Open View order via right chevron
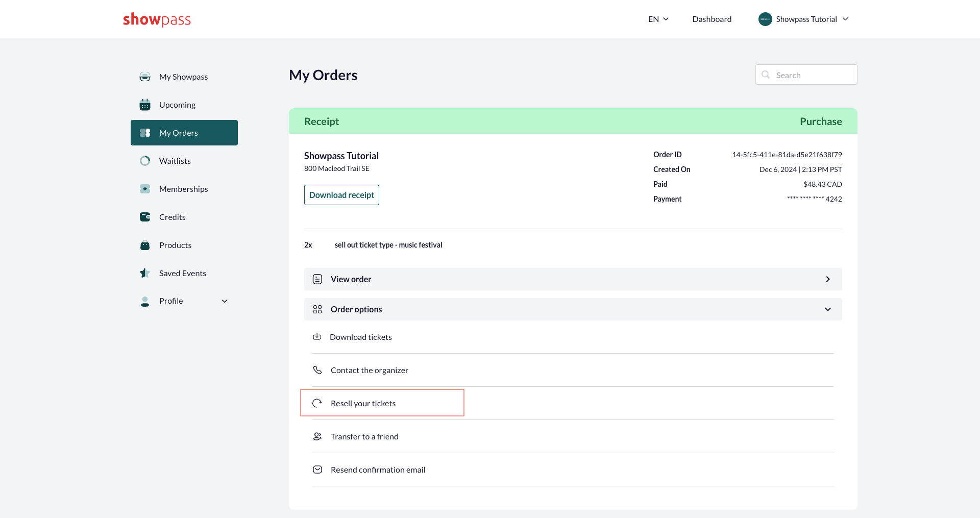Image resolution: width=980 pixels, height=518 pixels. pos(828,279)
